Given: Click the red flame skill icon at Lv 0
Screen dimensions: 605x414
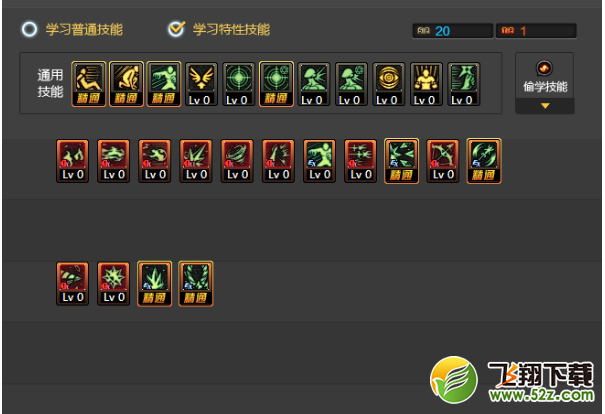Looking at the screenshot, I should (x=73, y=161).
